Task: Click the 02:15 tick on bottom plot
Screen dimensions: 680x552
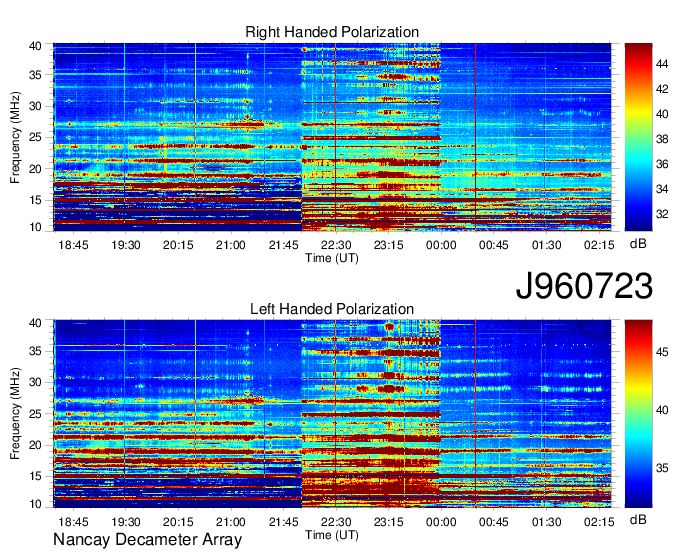Action: click(599, 522)
